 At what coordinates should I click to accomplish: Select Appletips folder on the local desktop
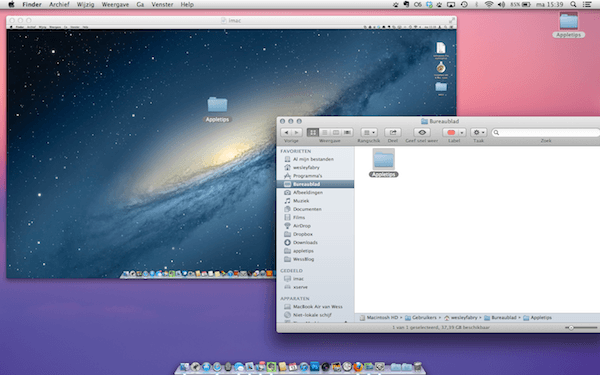point(569,25)
